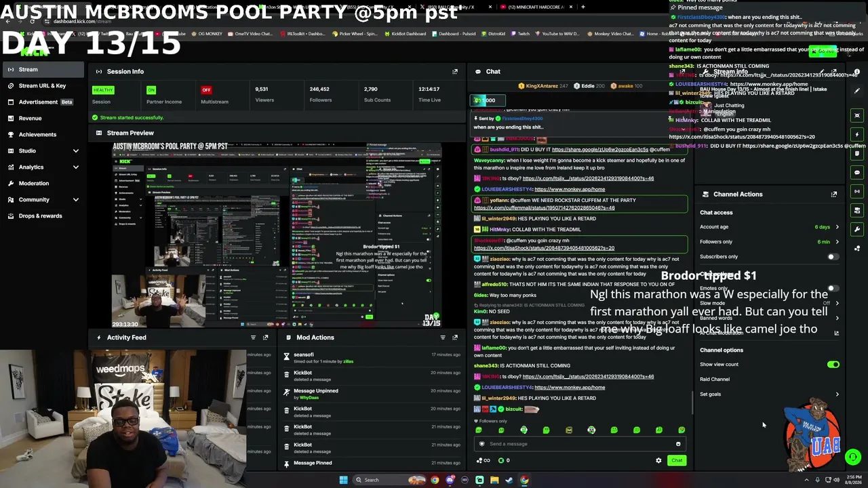
Task: Toggle the Chat bubble widget icon
Action: point(857,172)
